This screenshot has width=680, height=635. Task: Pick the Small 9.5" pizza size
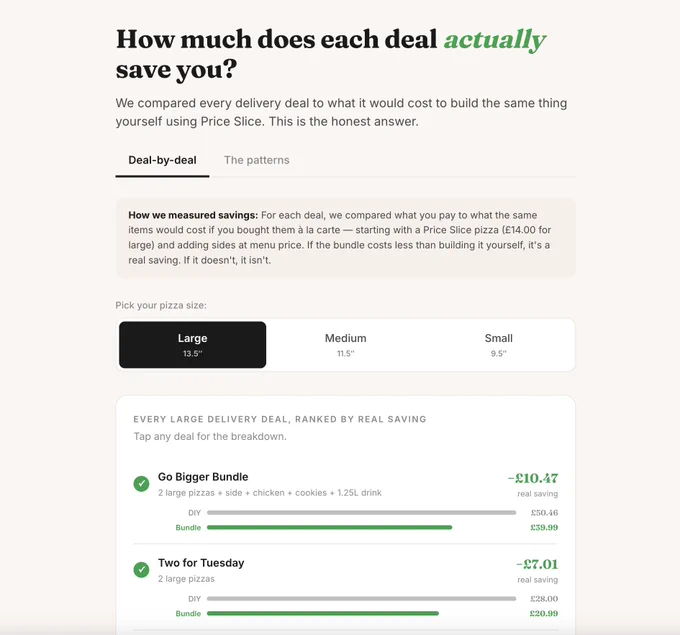tap(499, 345)
